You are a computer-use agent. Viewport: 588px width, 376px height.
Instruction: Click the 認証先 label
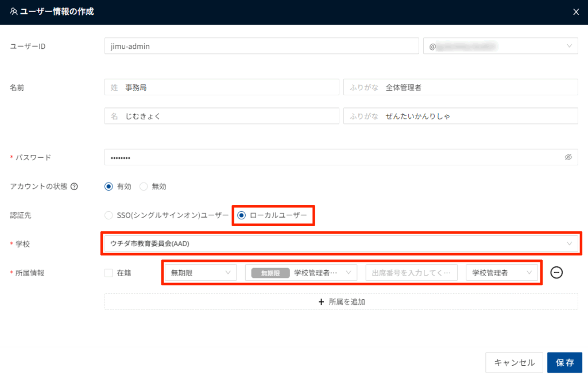tap(21, 215)
